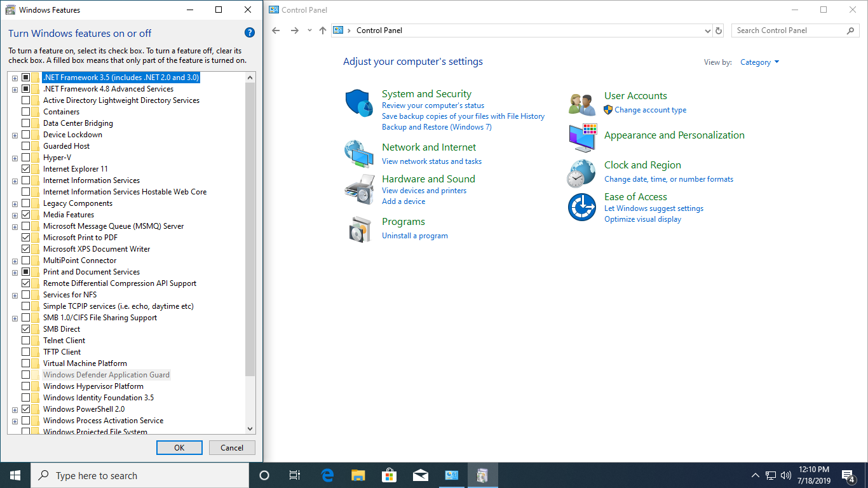Enable the Containers feature checkbox

(25, 112)
